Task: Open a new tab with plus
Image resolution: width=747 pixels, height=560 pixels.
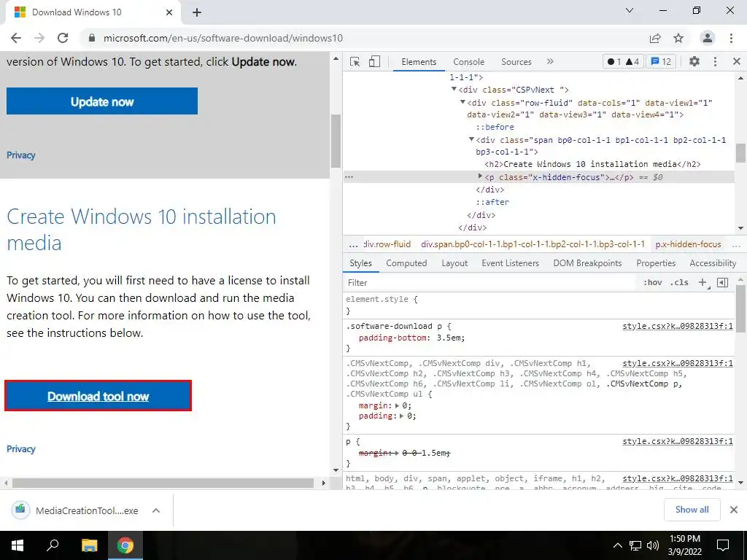Action: [197, 13]
